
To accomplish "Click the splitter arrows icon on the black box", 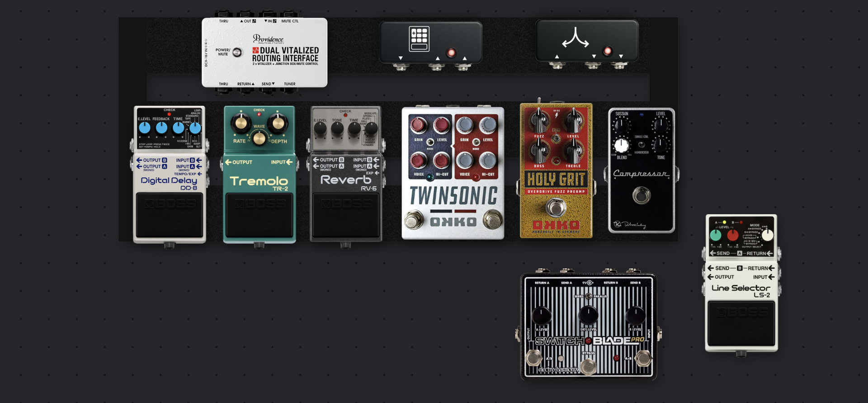I will pos(575,38).
